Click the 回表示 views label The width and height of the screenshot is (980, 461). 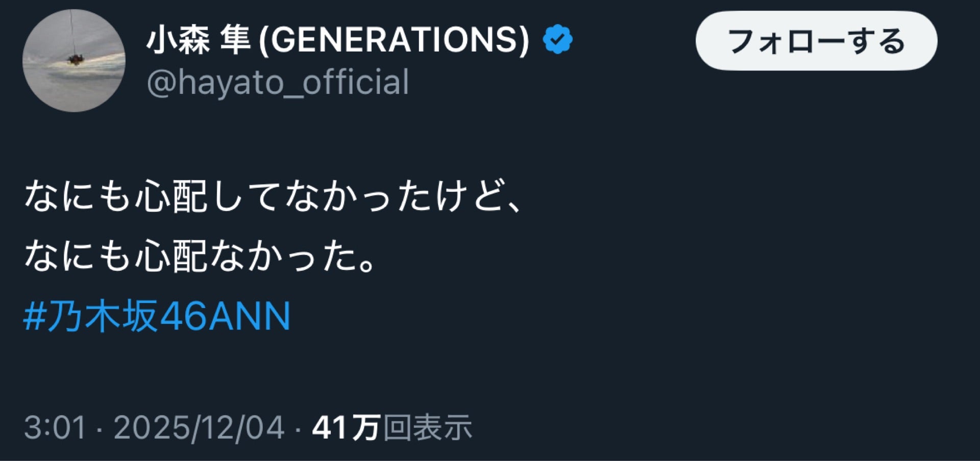click(428, 427)
